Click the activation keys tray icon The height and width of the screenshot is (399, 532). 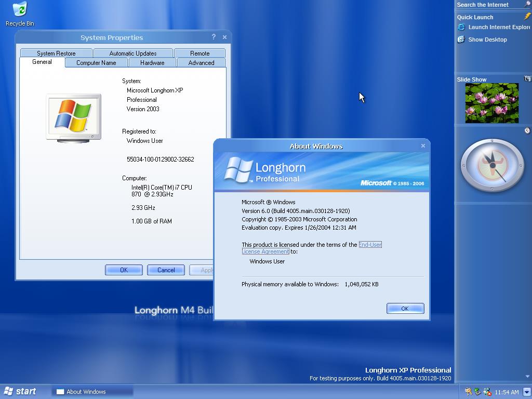469,392
